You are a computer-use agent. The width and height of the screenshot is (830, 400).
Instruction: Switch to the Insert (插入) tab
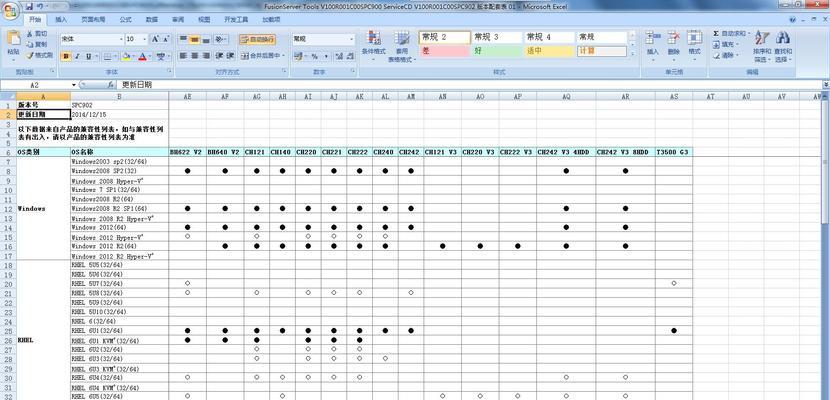pos(61,20)
